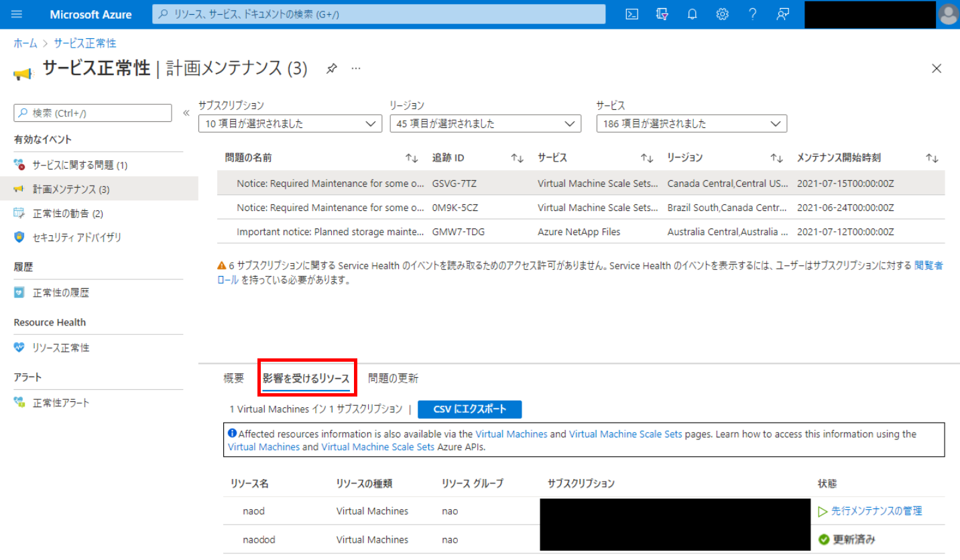This screenshot has height=560, width=960.
Task: Open the Virtual Machine Scale Sets pages link
Action: pos(625,434)
